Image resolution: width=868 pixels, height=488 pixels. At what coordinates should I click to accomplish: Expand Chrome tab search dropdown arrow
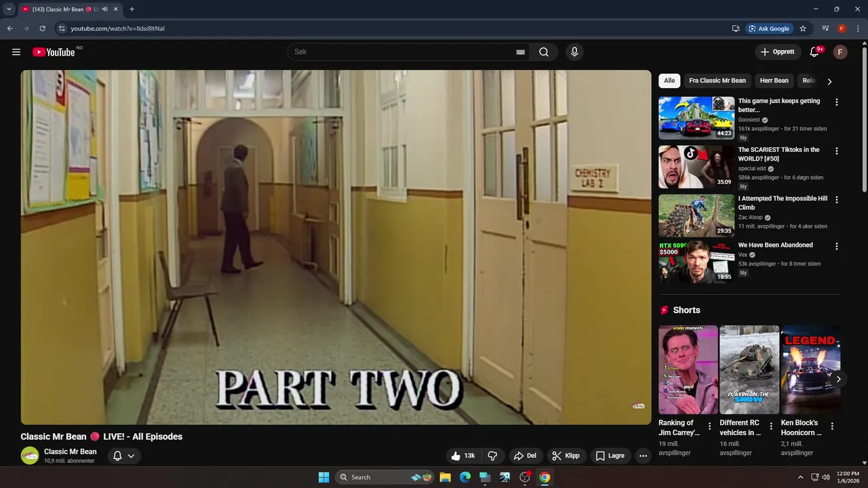[x=9, y=9]
